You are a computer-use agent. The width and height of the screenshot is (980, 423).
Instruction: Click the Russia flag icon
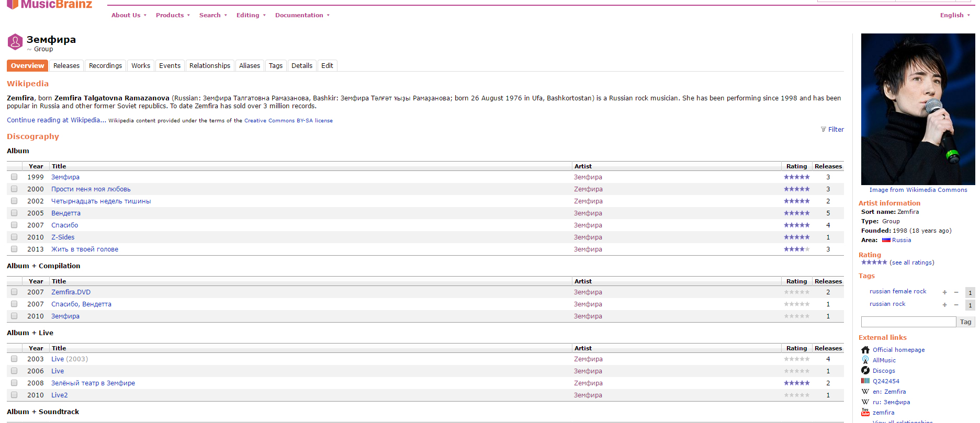pos(886,240)
